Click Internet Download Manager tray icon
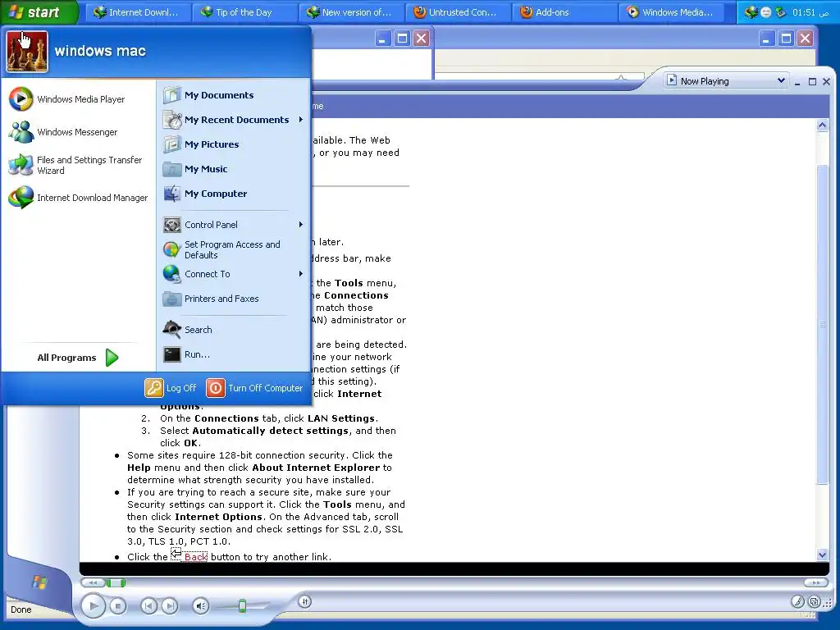 pos(751,12)
